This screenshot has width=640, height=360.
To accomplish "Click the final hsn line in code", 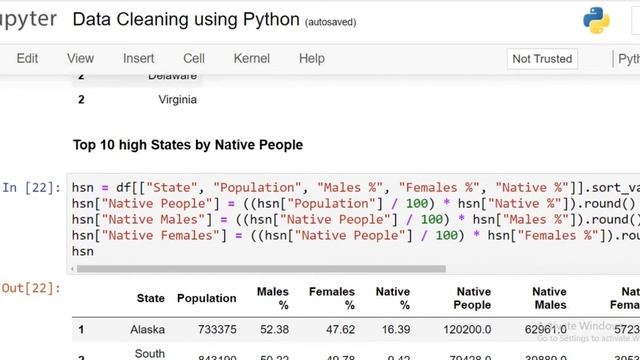I will [83, 251].
